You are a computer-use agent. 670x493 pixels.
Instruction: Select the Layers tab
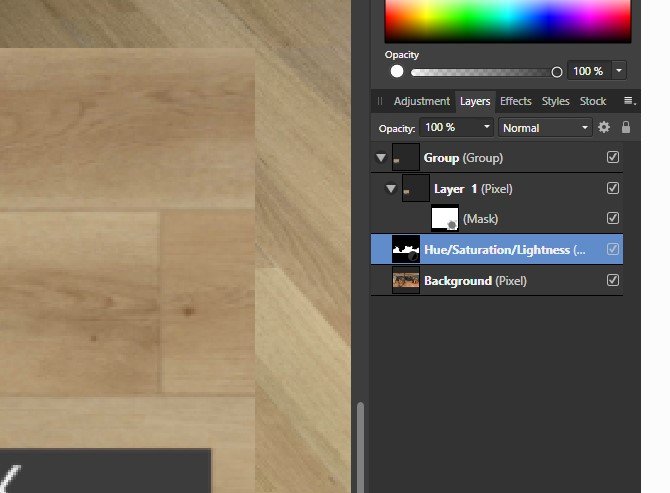(x=475, y=101)
